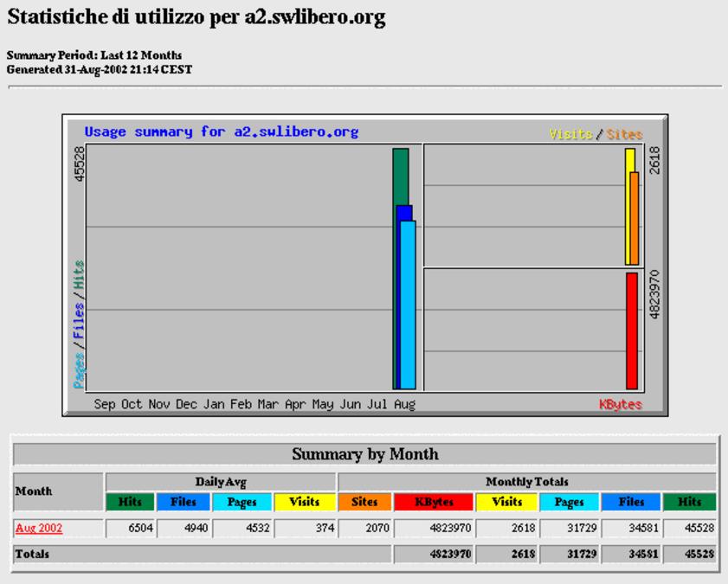
Task: Click the Summary by Month table title
Action: pos(364,454)
